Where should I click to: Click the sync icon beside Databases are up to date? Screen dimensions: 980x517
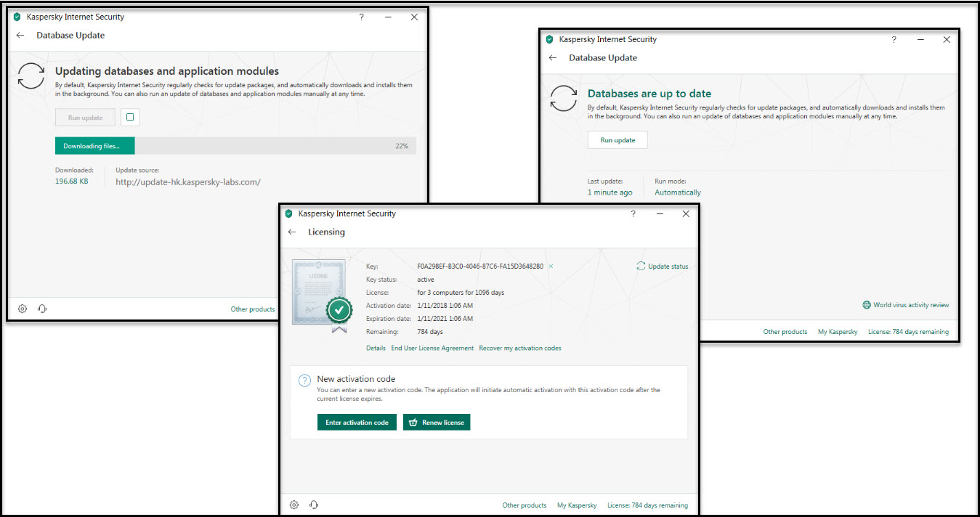click(x=564, y=98)
